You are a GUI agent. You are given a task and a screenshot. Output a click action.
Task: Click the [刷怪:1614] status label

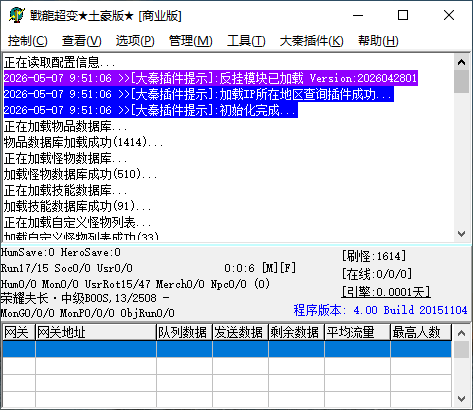pos(374,256)
